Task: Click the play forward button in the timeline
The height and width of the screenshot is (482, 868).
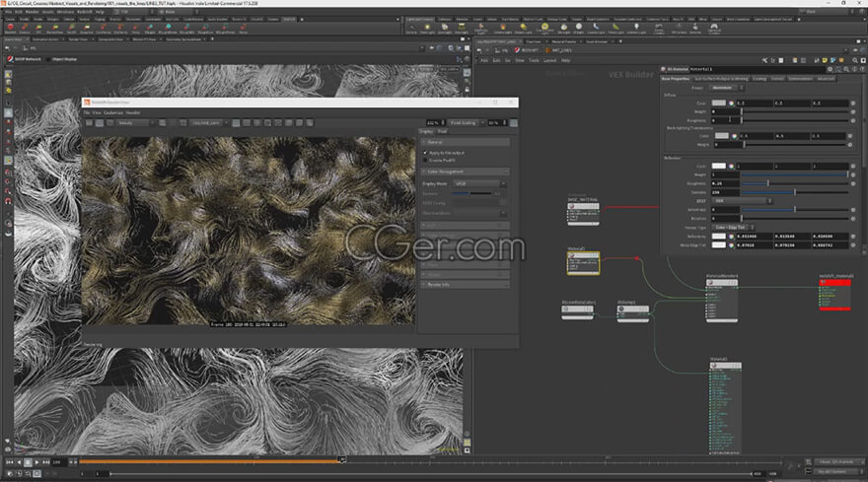Action: (37, 462)
